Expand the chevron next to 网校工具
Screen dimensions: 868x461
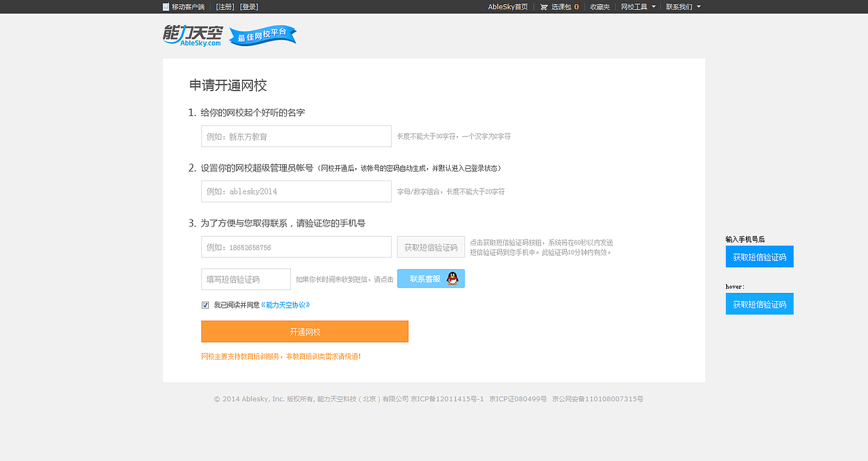(x=652, y=6)
